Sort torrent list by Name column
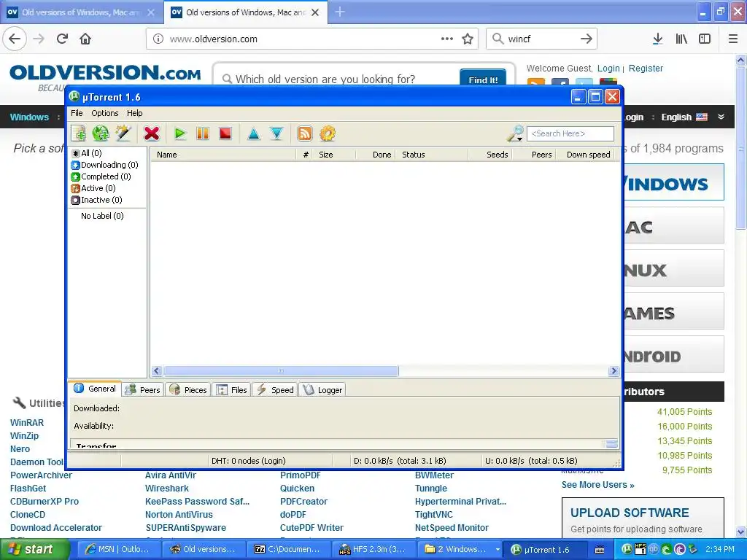 click(223, 155)
